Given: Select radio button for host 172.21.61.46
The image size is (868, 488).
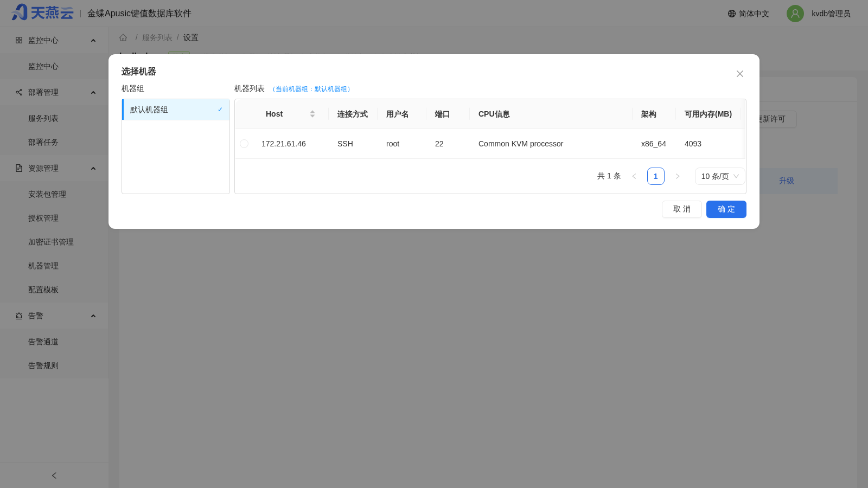Looking at the screenshot, I should pyautogui.click(x=244, y=144).
